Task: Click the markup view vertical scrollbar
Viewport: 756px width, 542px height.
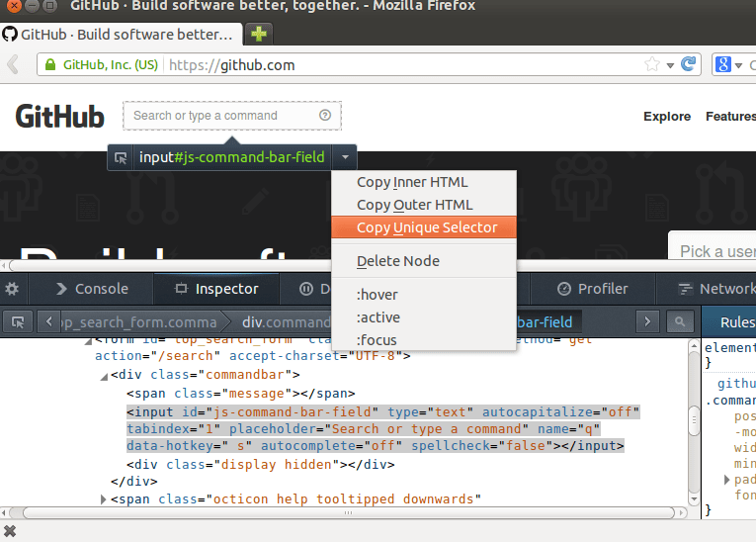Action: (x=694, y=421)
